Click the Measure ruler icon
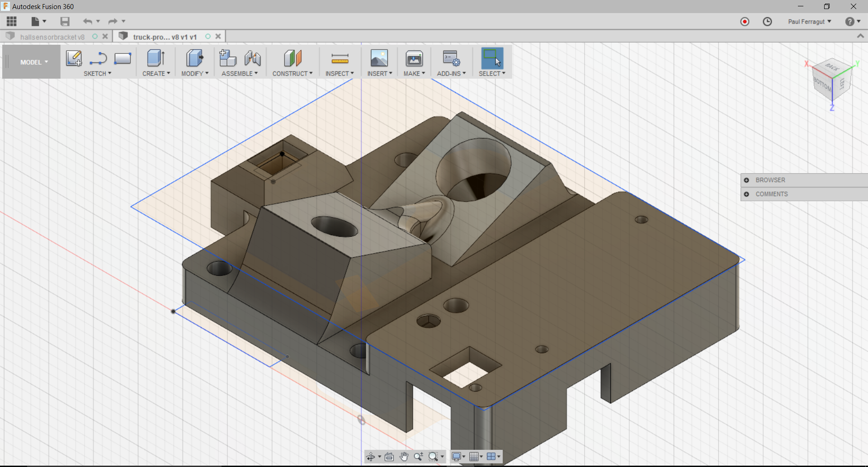Screen dimensions: 868x467 340,58
